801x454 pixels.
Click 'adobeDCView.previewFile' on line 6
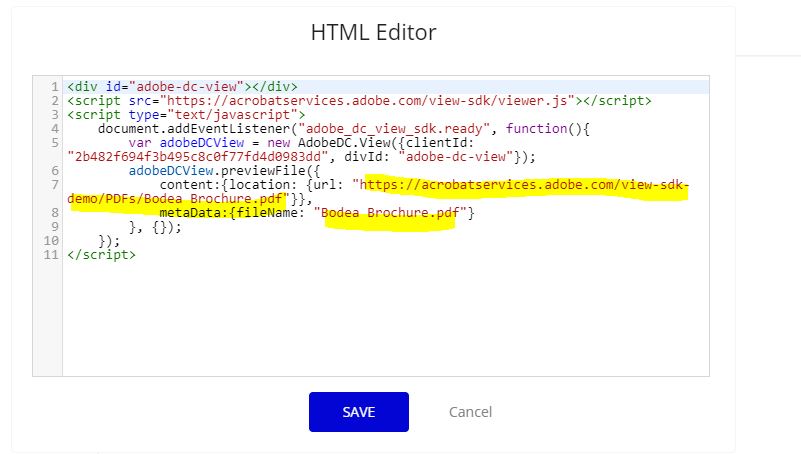pyautogui.click(x=217, y=170)
